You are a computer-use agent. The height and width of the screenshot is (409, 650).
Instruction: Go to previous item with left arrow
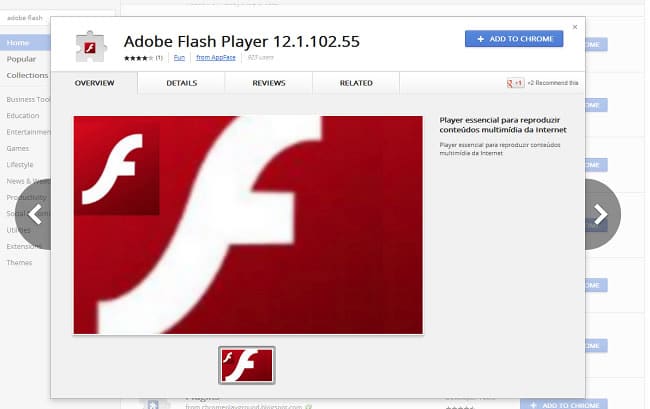coord(37,213)
